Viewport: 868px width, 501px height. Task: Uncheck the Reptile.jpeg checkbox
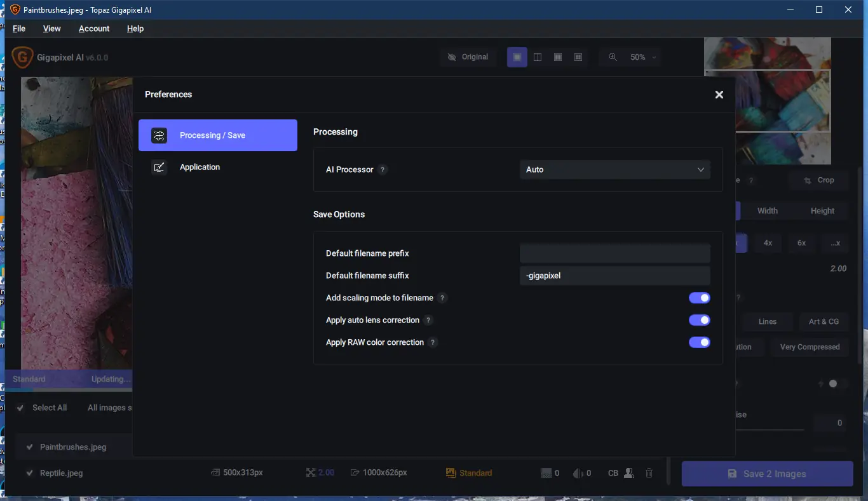29,473
